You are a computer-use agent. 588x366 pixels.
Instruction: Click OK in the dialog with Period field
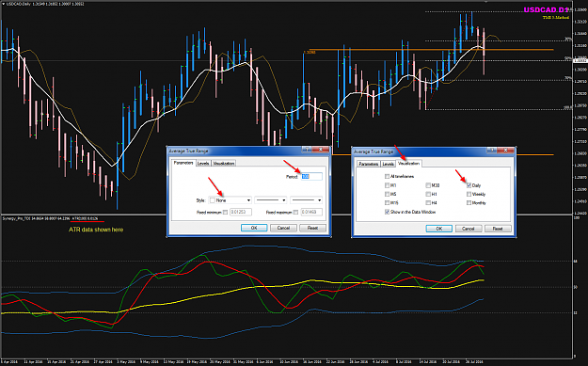click(254, 228)
